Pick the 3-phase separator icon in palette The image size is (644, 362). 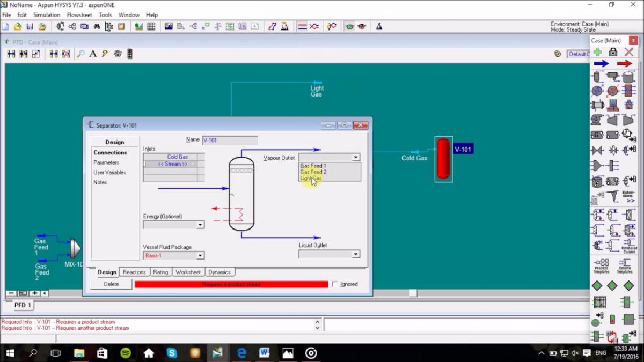(x=612, y=77)
